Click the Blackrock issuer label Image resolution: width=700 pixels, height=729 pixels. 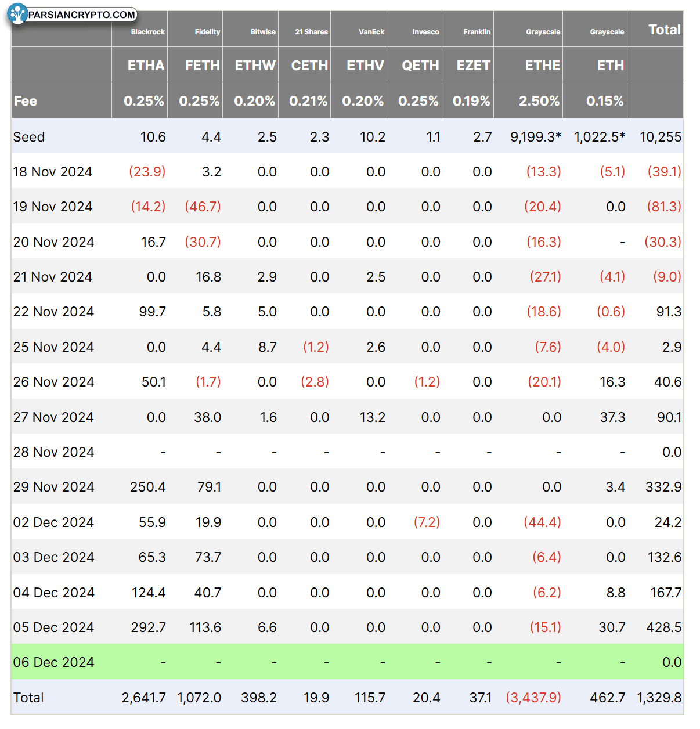click(x=148, y=32)
